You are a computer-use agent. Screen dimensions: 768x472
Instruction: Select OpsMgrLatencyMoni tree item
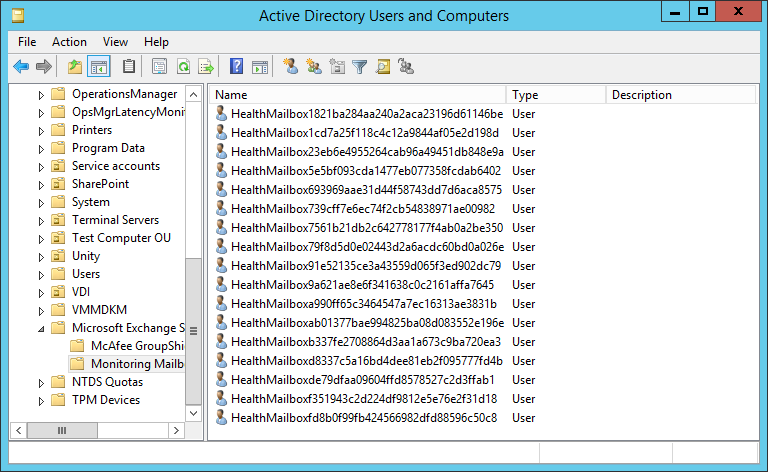click(x=128, y=112)
